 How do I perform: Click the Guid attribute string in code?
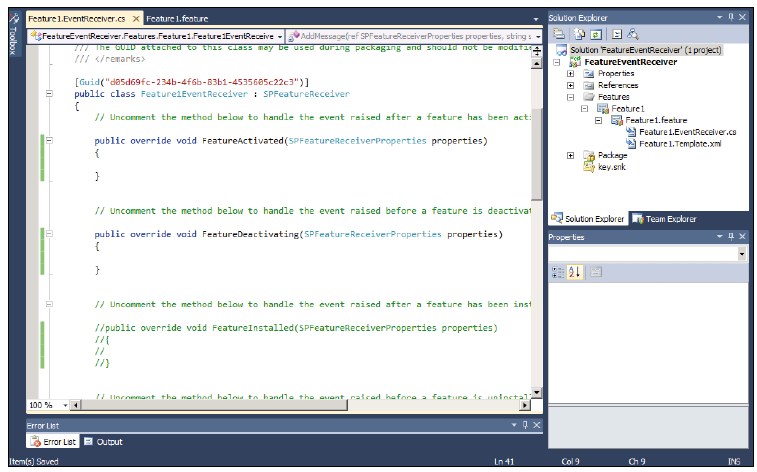[x=202, y=82]
